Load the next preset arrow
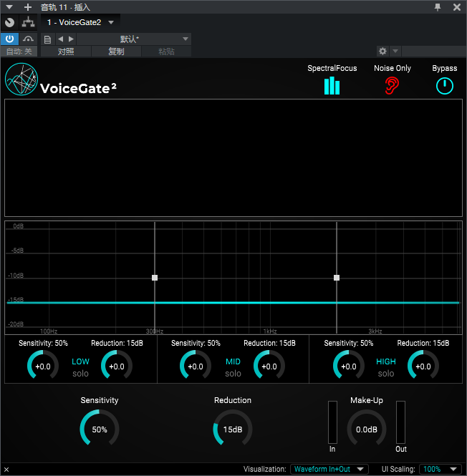The width and height of the screenshot is (467, 476). [71, 39]
